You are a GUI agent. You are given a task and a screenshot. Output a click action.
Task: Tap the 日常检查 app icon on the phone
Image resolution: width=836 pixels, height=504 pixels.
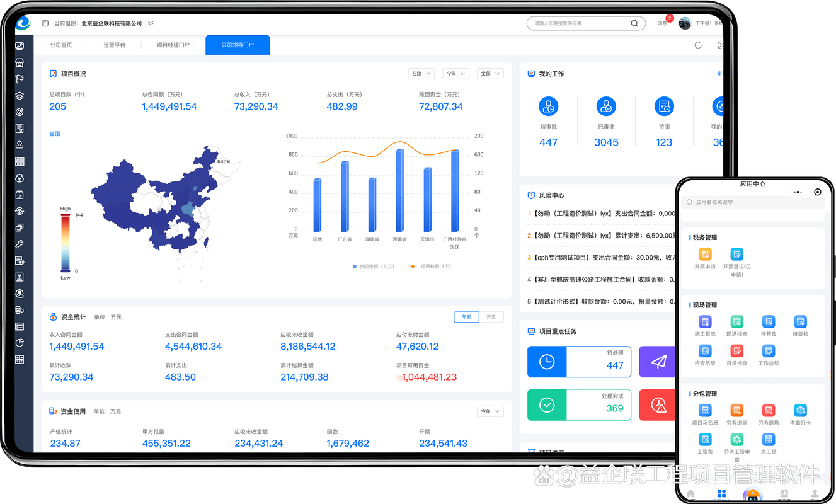coord(736,351)
